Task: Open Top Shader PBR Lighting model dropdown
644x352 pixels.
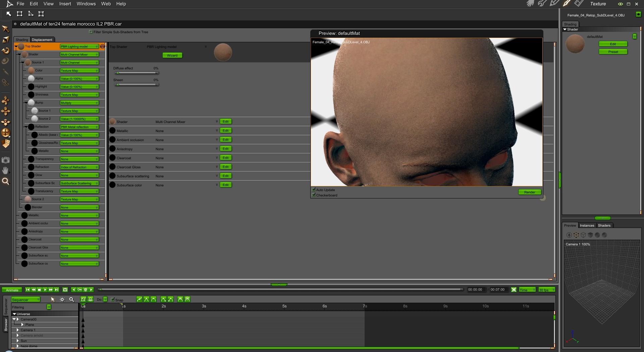Action: 79,47
